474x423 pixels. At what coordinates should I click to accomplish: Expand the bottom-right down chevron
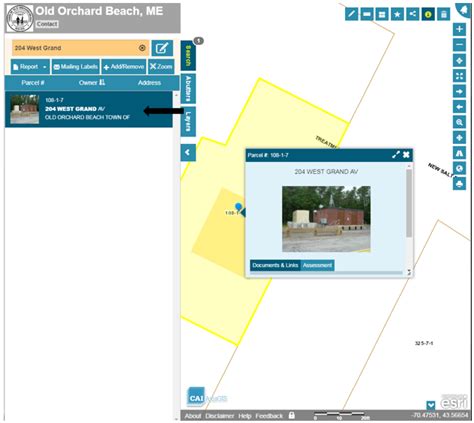coord(431,405)
